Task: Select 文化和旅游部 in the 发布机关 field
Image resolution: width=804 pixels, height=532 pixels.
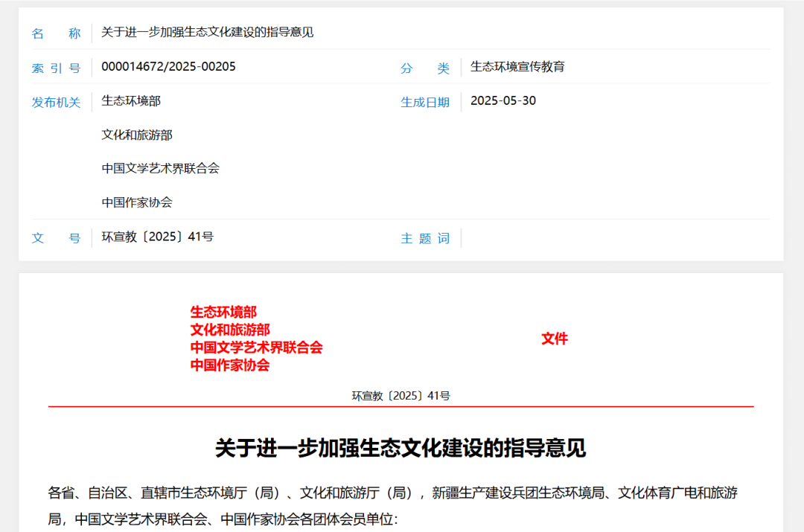Action: coord(137,135)
